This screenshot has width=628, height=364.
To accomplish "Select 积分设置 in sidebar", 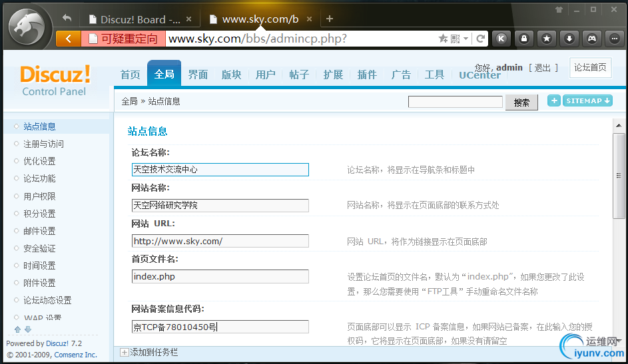I will coord(40,214).
